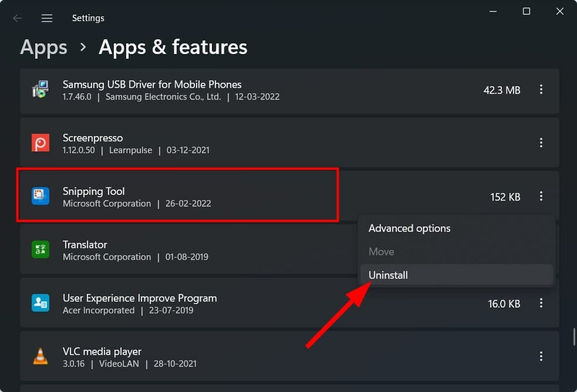
Task: Open options menu for User Experience Improve Program
Action: pos(541,303)
